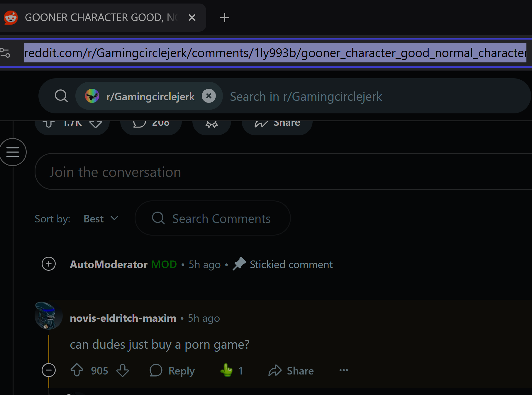Click the chevron beside Best

pyautogui.click(x=114, y=218)
